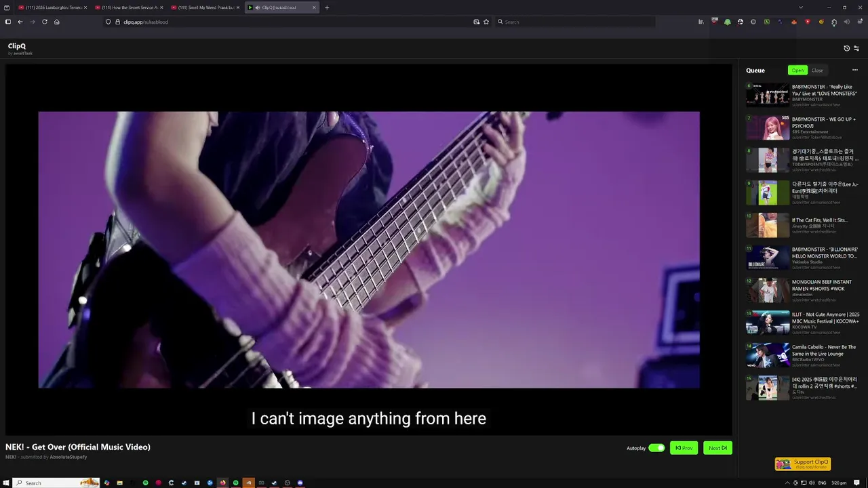Open a new browser tab
This screenshot has height=488, width=868.
coord(327,7)
